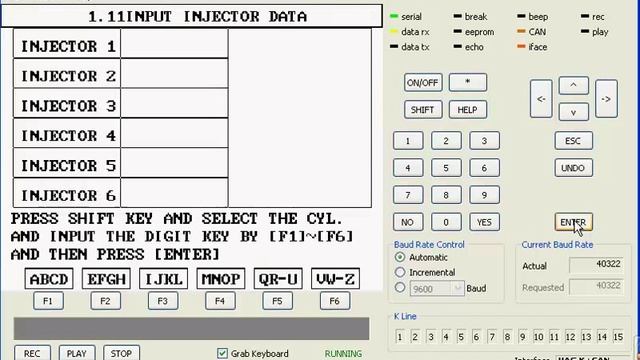Click the gray message bar

pos(191,329)
